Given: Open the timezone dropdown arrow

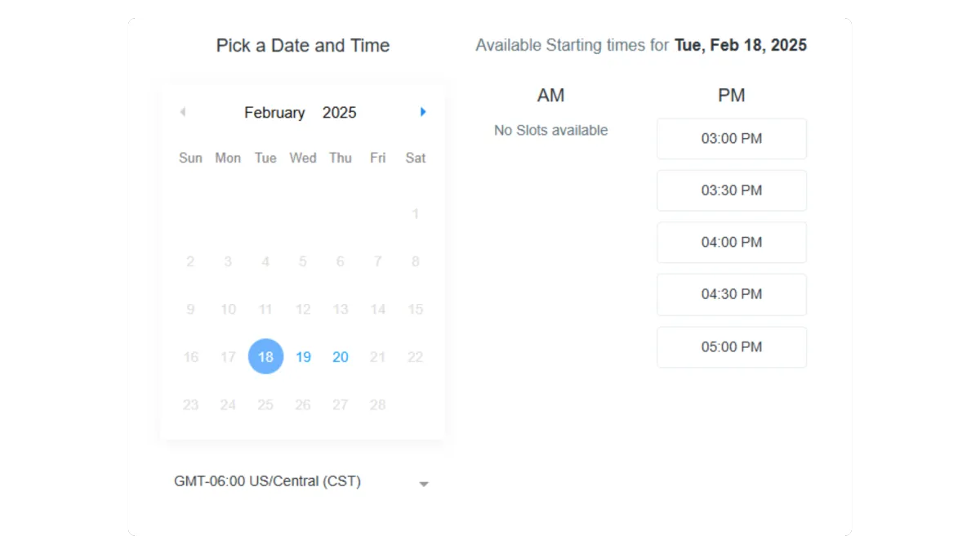Looking at the screenshot, I should [x=424, y=484].
